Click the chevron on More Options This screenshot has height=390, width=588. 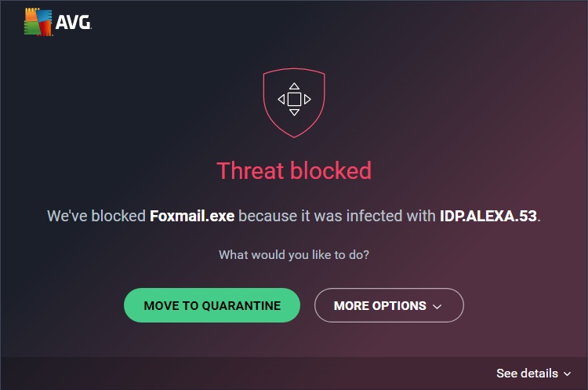pos(437,307)
